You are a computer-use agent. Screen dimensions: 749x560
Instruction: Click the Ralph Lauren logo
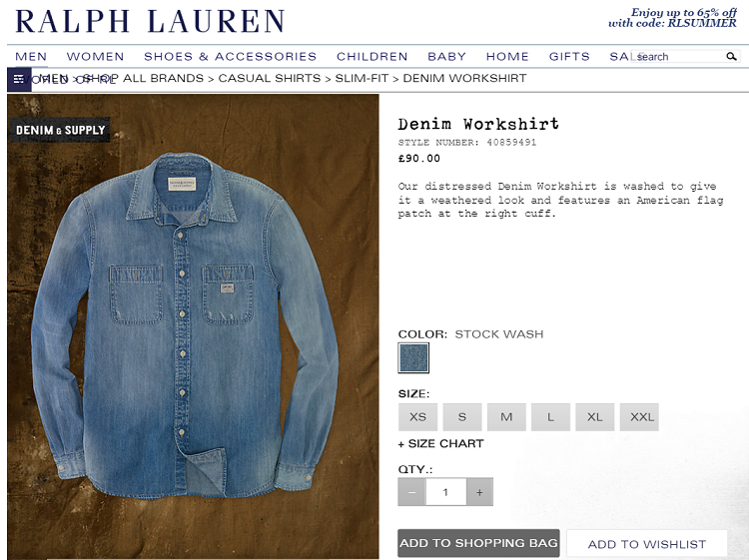150,22
